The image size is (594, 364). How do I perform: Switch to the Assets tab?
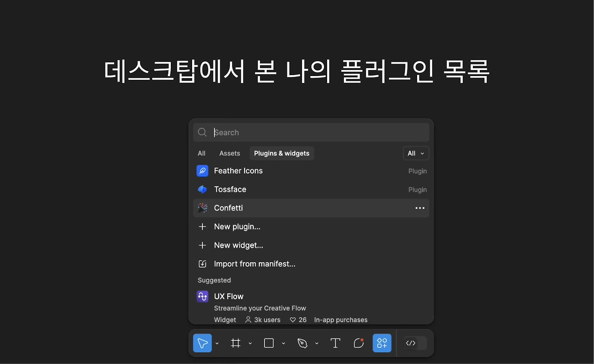point(230,153)
